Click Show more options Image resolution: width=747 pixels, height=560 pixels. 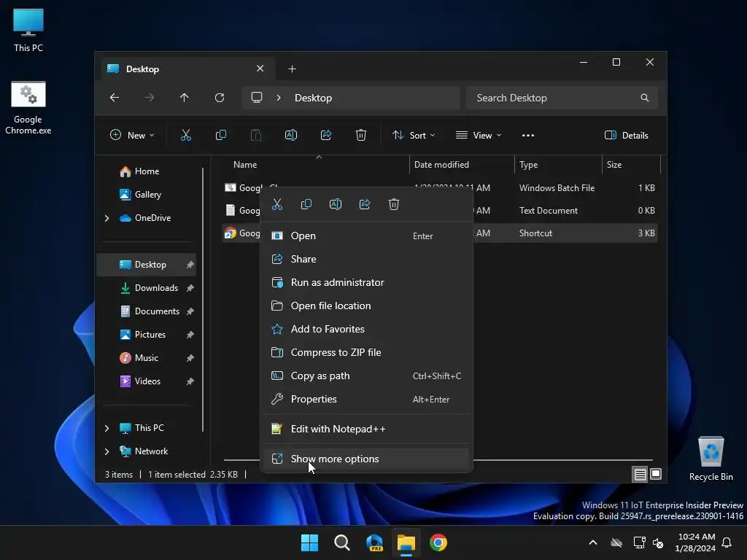367,459
